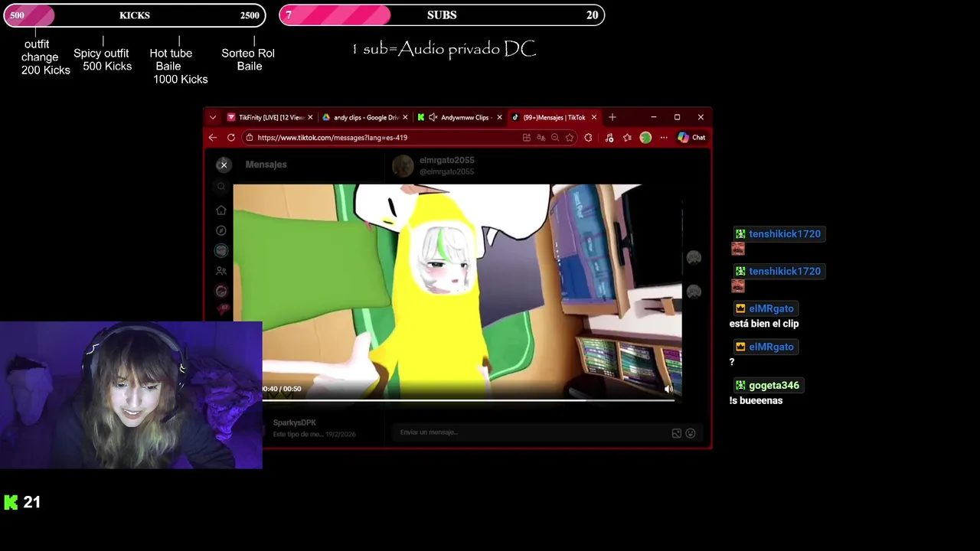Open the emoji picker
980x551 pixels.
691,433
